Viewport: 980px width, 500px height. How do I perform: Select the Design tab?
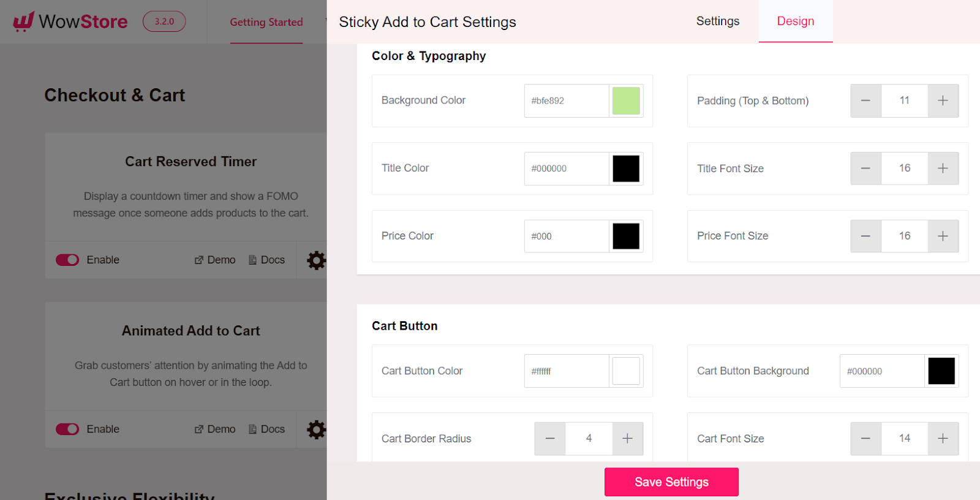coord(795,21)
